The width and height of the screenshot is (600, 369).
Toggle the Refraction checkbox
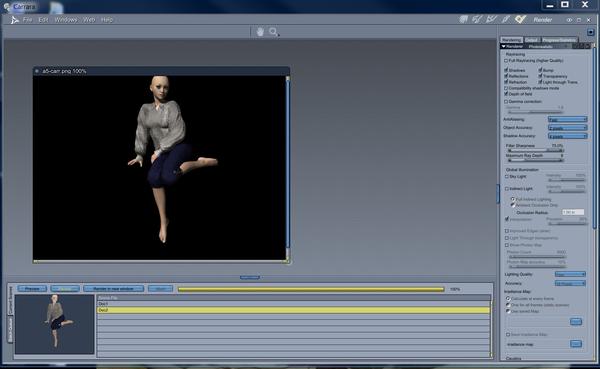(506, 82)
